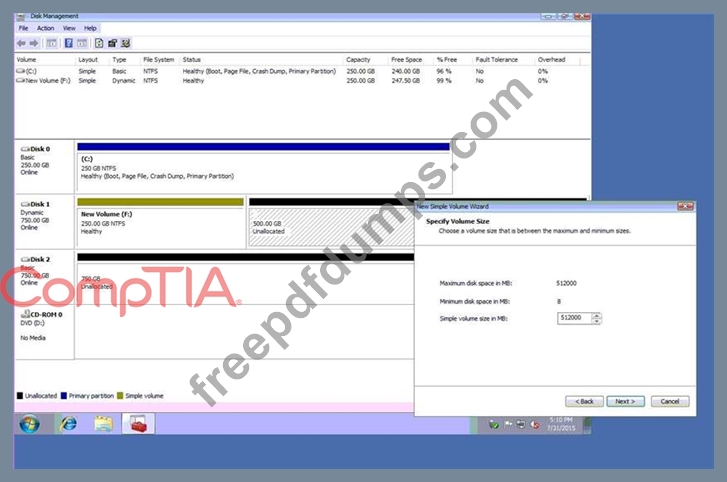The height and width of the screenshot is (482, 727).
Task: Click the blue Help toolbar icon
Action: coord(68,43)
